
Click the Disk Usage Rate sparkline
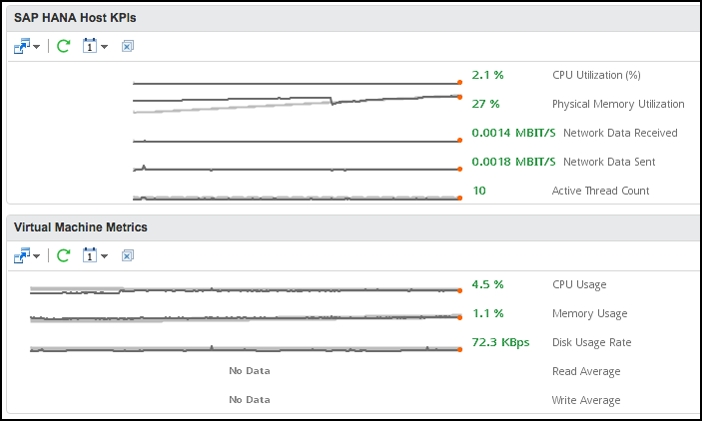pyautogui.click(x=246, y=349)
